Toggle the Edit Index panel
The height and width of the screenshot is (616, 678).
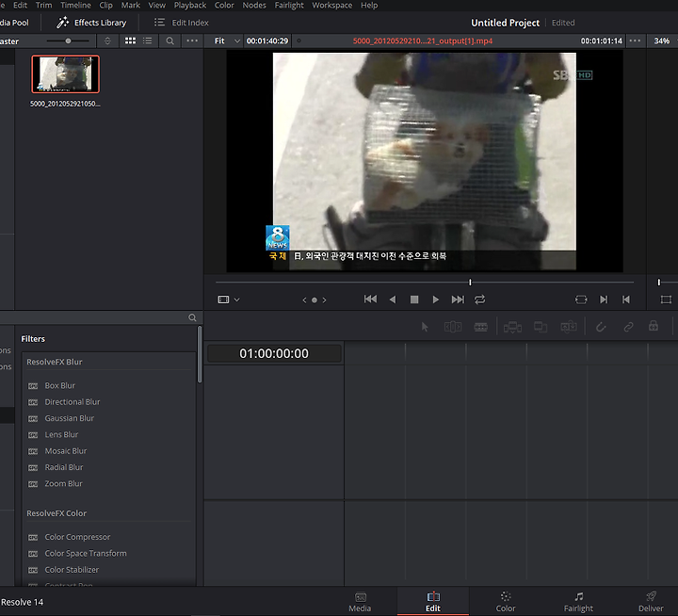click(182, 23)
